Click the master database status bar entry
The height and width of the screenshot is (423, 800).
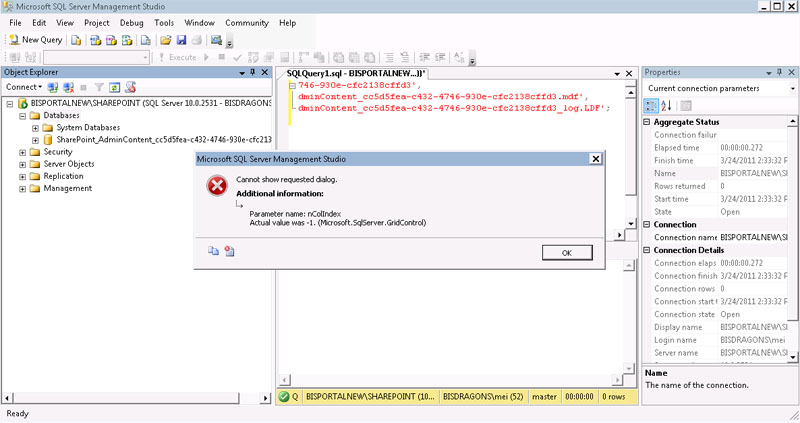pyautogui.click(x=544, y=396)
